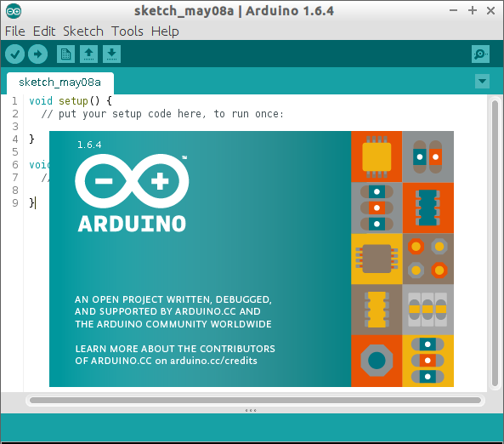Click the vertical editor scrollbar
504x444 pixels.
tap(495, 243)
